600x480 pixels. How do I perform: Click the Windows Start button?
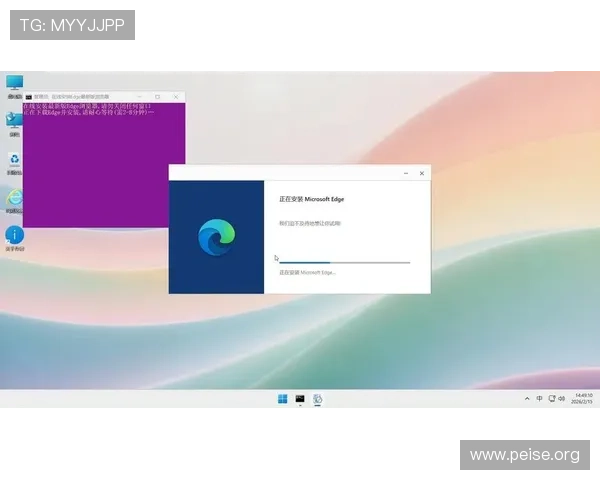click(x=283, y=399)
